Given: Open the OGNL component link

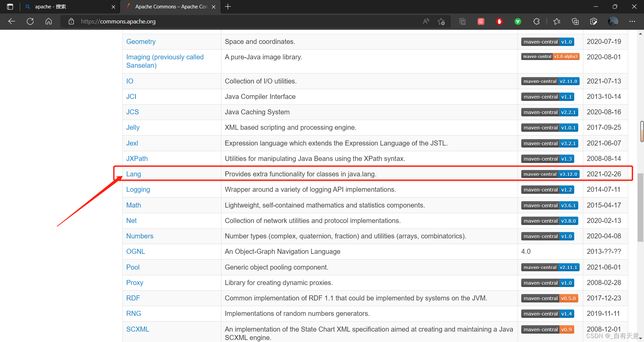Looking at the screenshot, I should (x=136, y=251).
